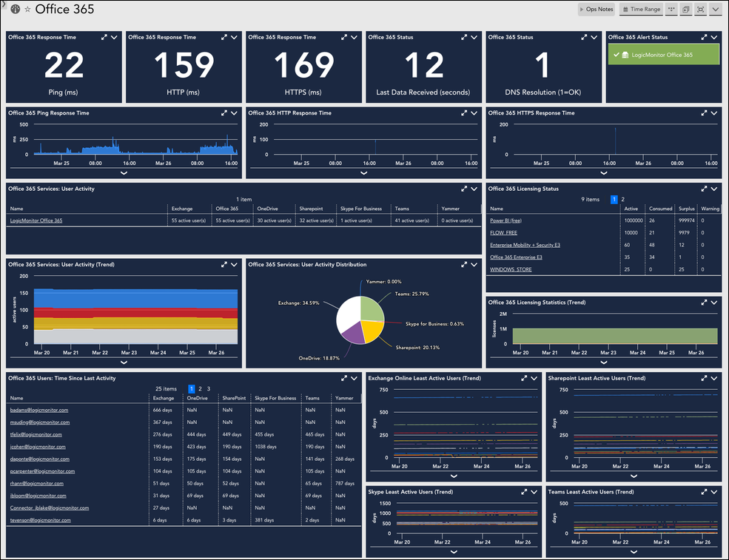Open Enterprise Mobility + Security E3 link

click(x=525, y=245)
